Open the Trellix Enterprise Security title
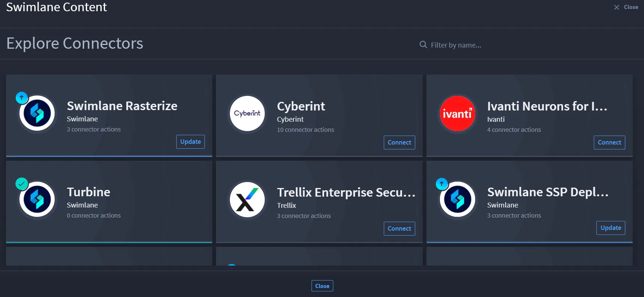The height and width of the screenshot is (297, 644). click(x=346, y=193)
